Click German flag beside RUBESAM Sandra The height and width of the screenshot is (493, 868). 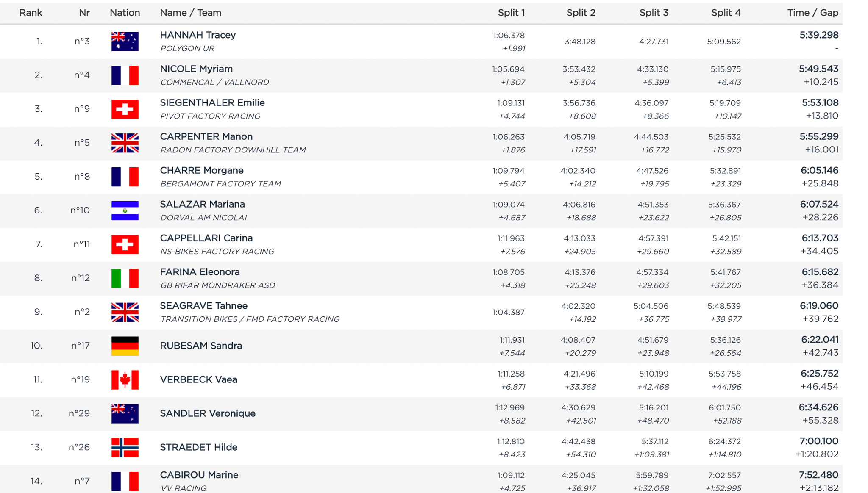click(x=125, y=346)
